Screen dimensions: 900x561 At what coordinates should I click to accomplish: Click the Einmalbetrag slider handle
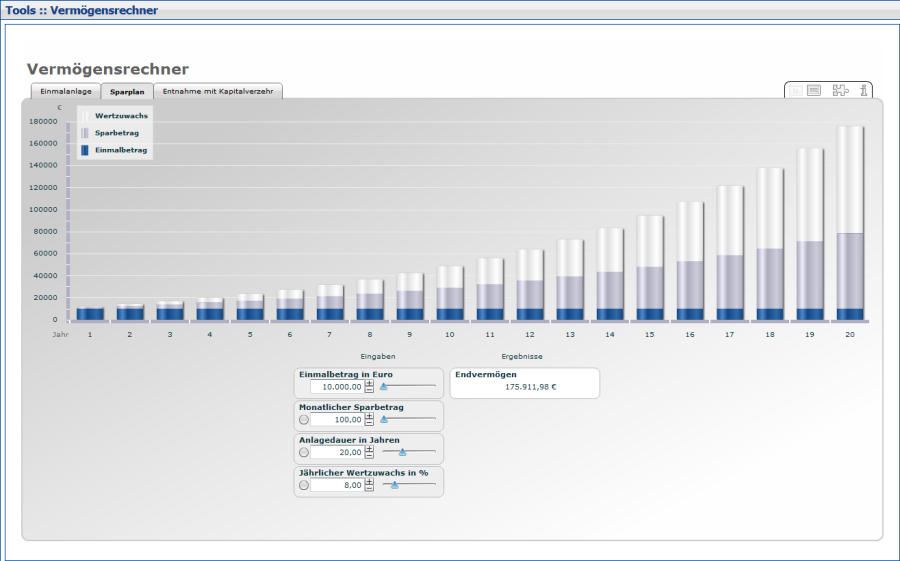click(383, 387)
